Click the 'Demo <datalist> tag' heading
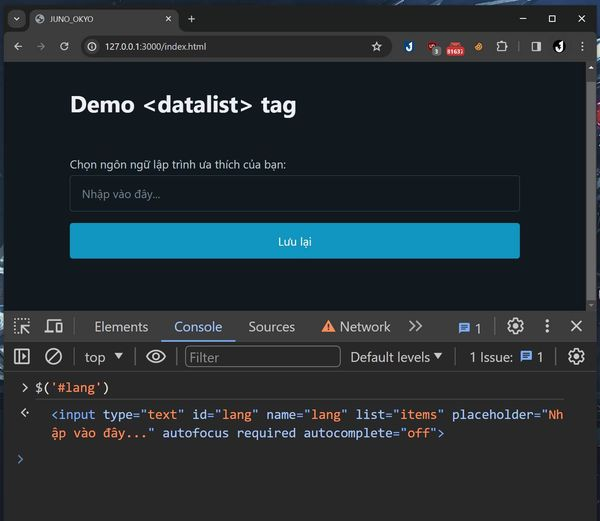 point(183,105)
